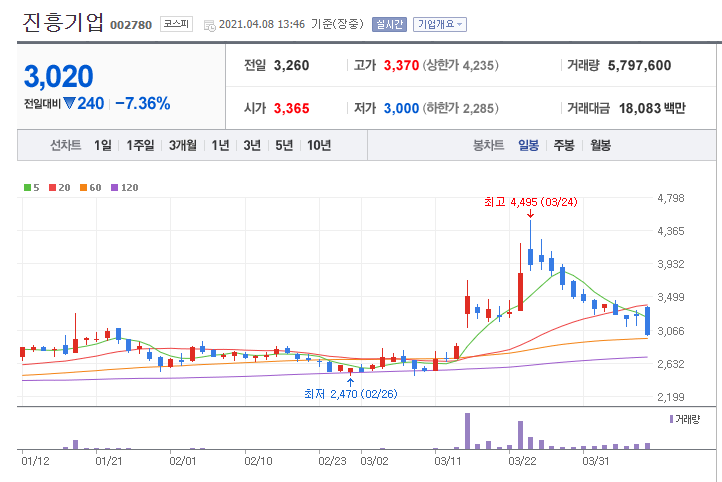Screen dimensions: 722x482
Task: Click the 거래량 value 5,797,600
Action: pos(639,65)
